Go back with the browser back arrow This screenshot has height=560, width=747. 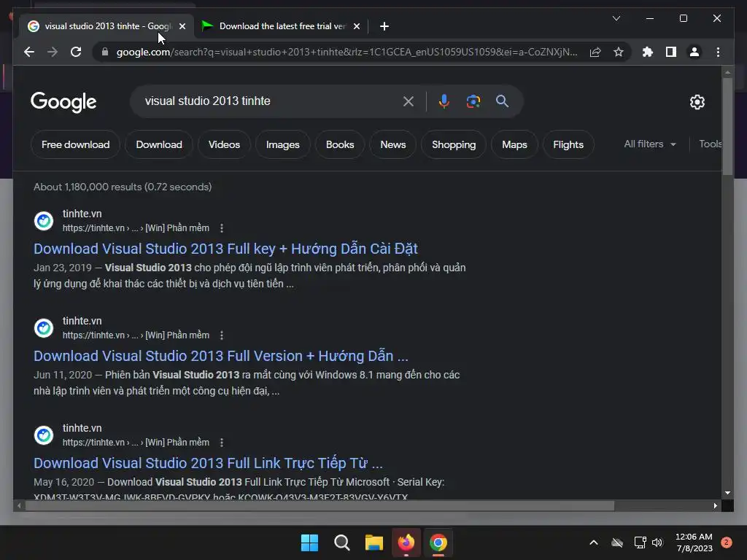click(29, 52)
